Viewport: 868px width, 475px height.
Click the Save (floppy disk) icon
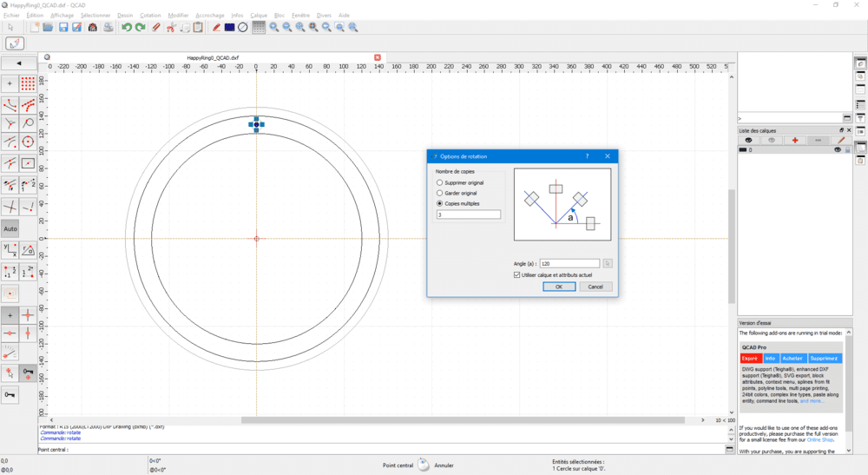coord(62,28)
